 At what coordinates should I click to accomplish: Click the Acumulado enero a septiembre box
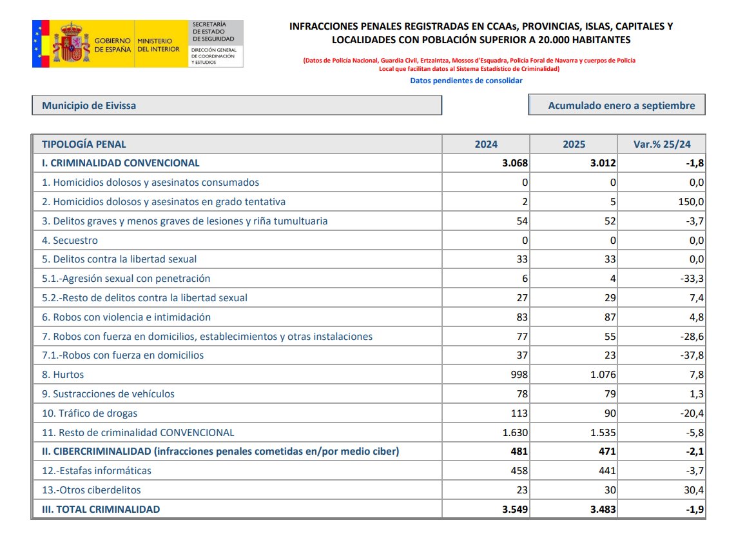(616, 105)
